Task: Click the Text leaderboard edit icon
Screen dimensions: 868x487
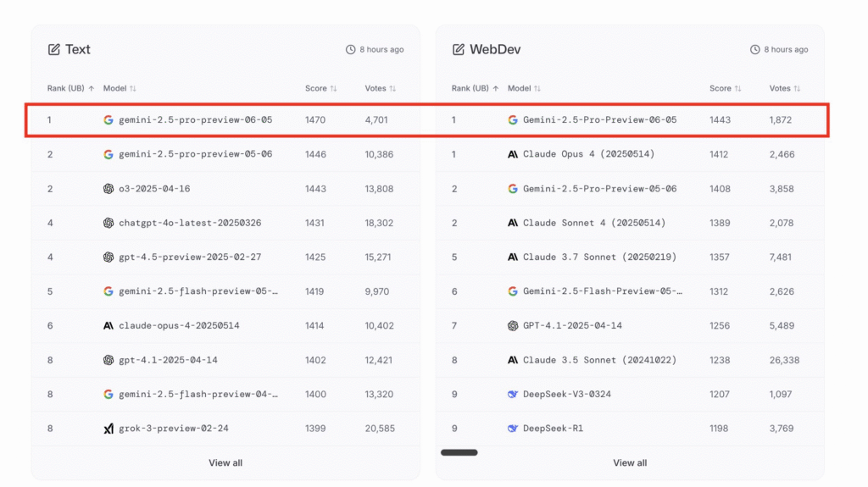Action: pyautogui.click(x=53, y=49)
